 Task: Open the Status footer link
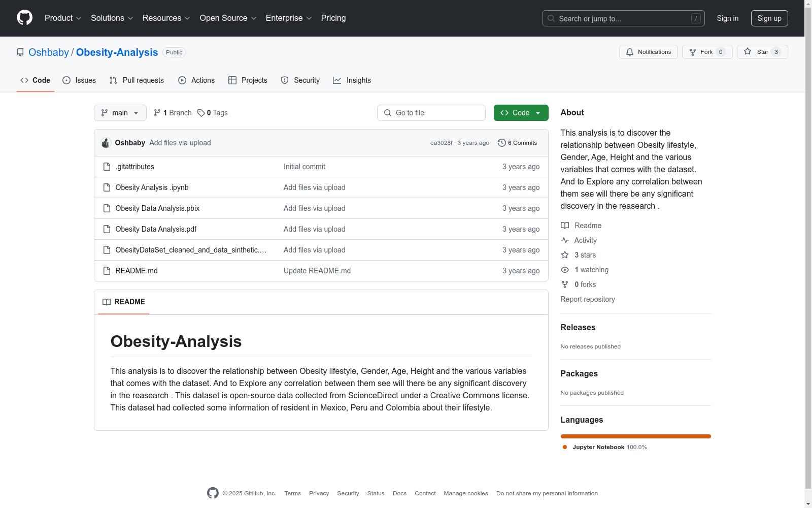tap(376, 493)
